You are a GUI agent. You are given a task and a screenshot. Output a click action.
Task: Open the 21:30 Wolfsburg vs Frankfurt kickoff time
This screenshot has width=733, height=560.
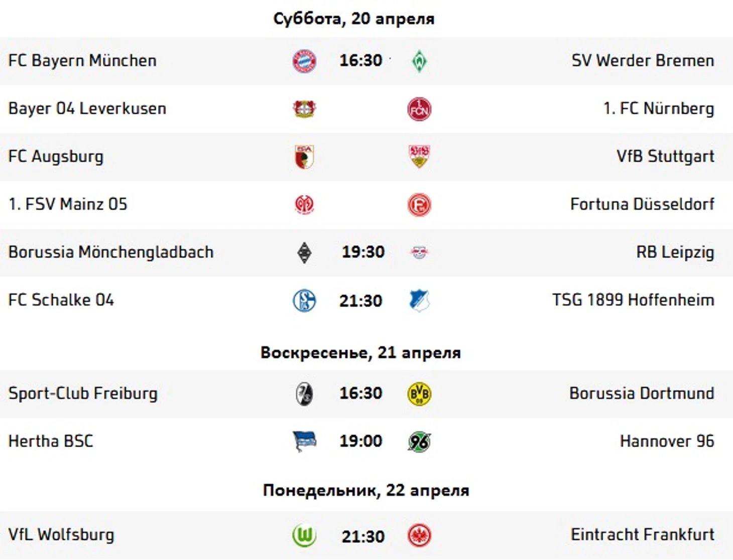363,536
